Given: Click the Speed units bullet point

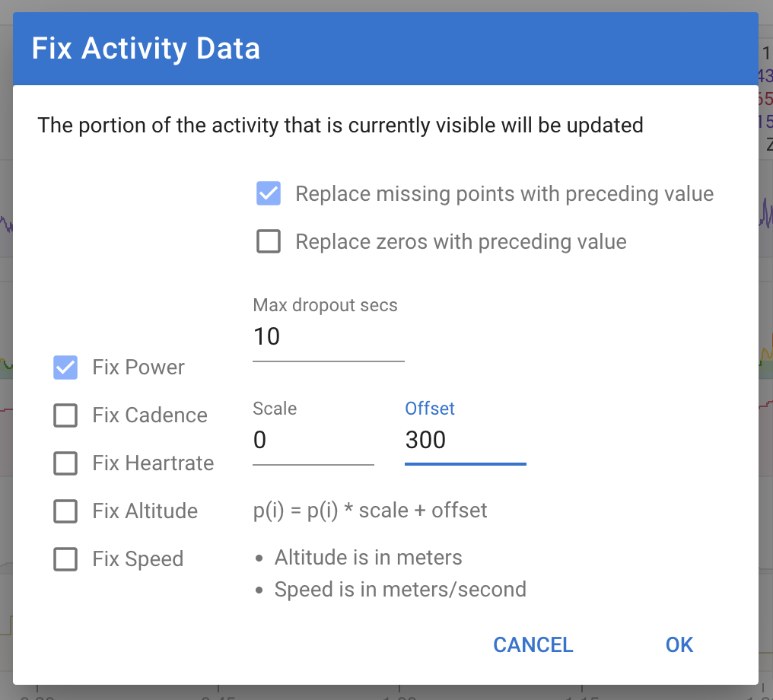Looking at the screenshot, I should point(400,589).
